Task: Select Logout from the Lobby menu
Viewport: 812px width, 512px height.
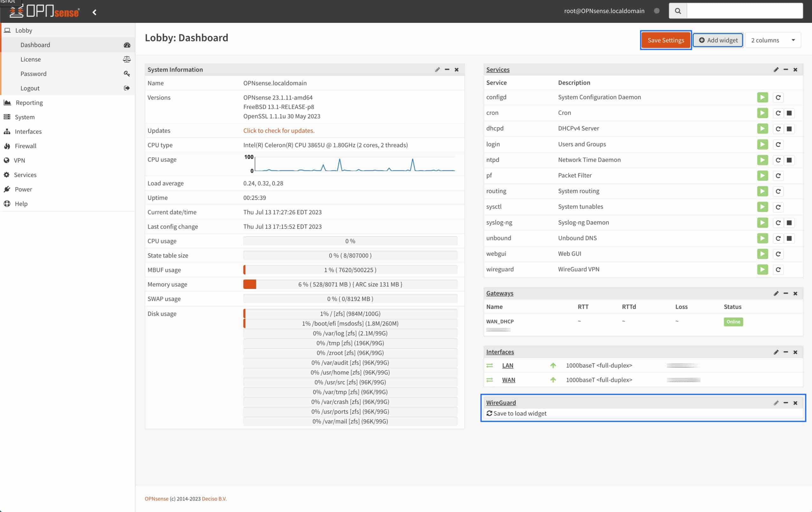Action: [68, 88]
